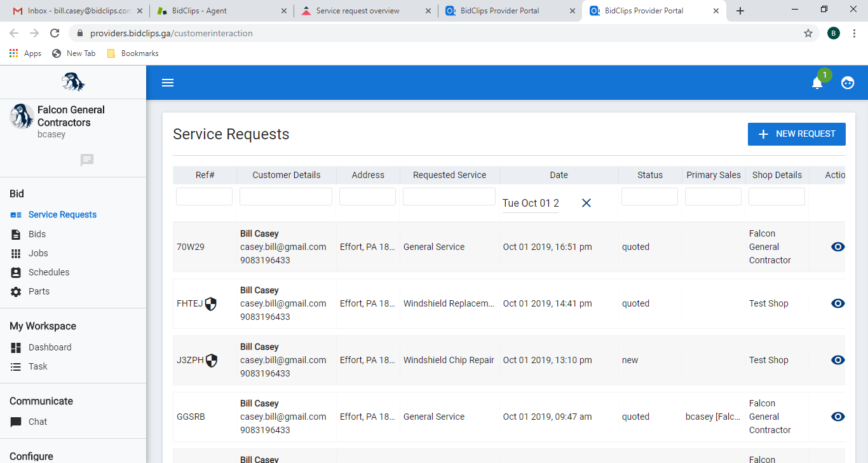This screenshot has height=463, width=868.
Task: Sort by Requested Service column header
Action: 449,175
